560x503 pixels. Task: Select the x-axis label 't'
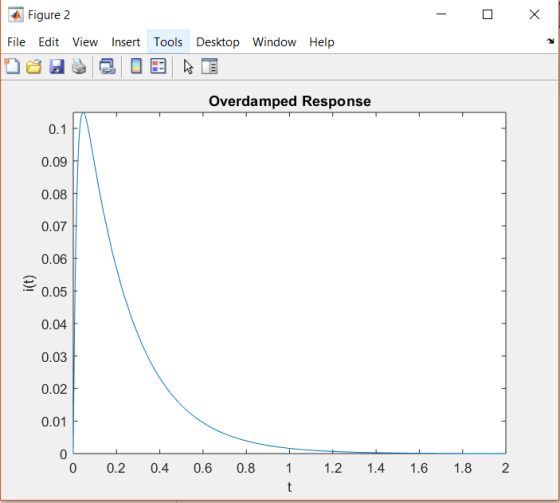[x=290, y=487]
